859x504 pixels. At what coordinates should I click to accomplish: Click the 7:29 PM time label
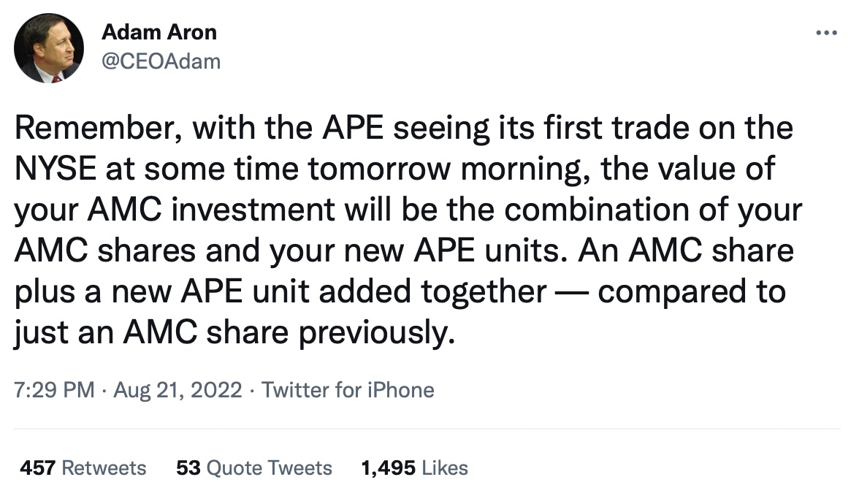(x=51, y=390)
